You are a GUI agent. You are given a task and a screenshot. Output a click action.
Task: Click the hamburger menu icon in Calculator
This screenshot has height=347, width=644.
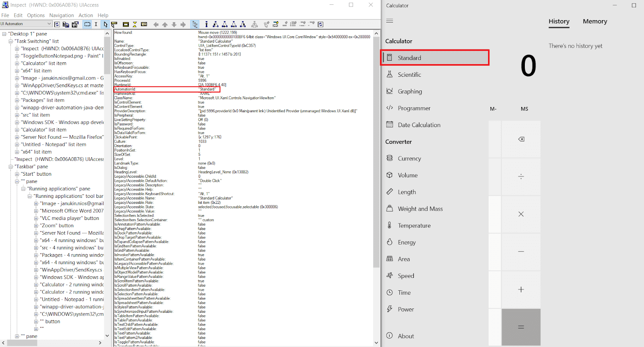(x=390, y=21)
